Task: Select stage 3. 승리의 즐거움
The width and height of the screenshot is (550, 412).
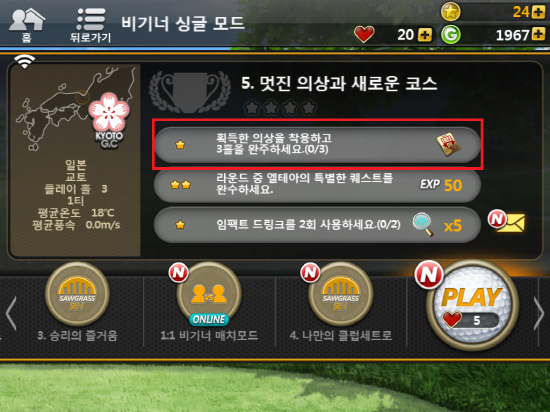Action: [x=77, y=302]
